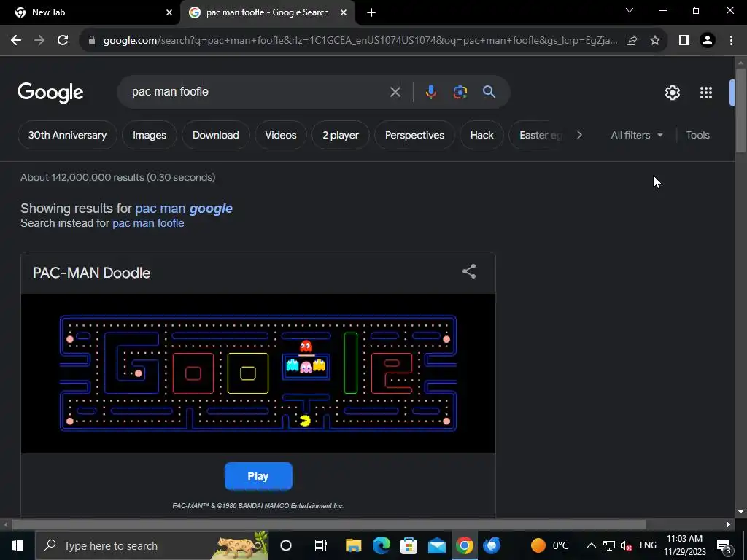
Task: Open File Explorer from the taskbar
Action: [354, 545]
